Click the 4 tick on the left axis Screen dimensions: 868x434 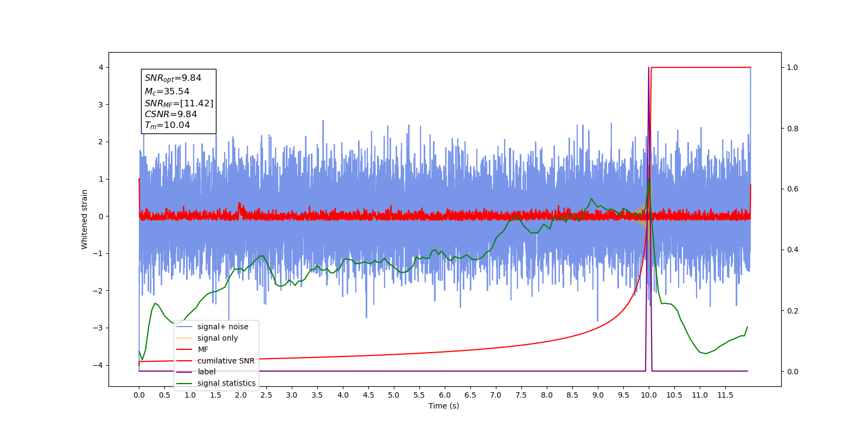[x=101, y=67]
